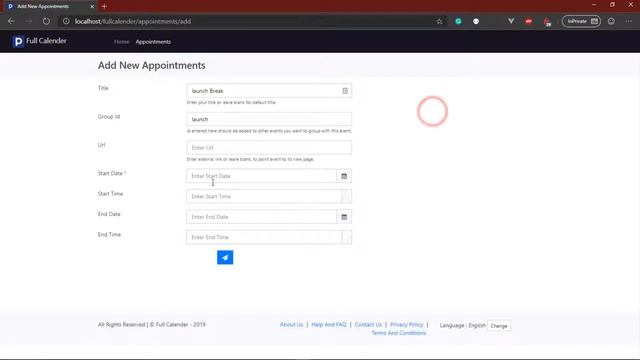Submit the form with the blue send button
Screen dimensions: 640x360
click(225, 257)
